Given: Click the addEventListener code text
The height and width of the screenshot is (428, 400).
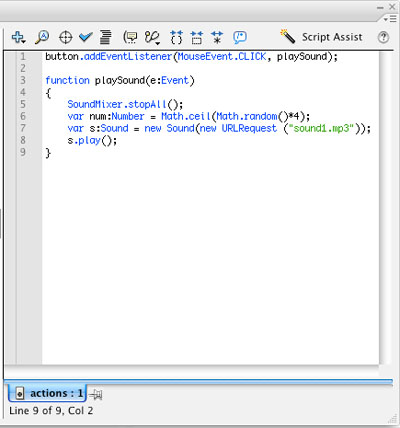Looking at the screenshot, I should pyautogui.click(x=128, y=56).
